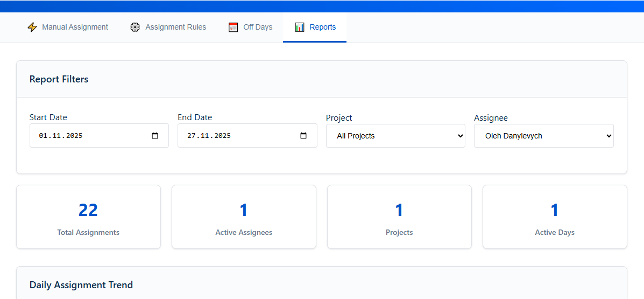Click the Total Assignments stat card
Viewport: 644px width, 299px height.
pyautogui.click(x=88, y=217)
